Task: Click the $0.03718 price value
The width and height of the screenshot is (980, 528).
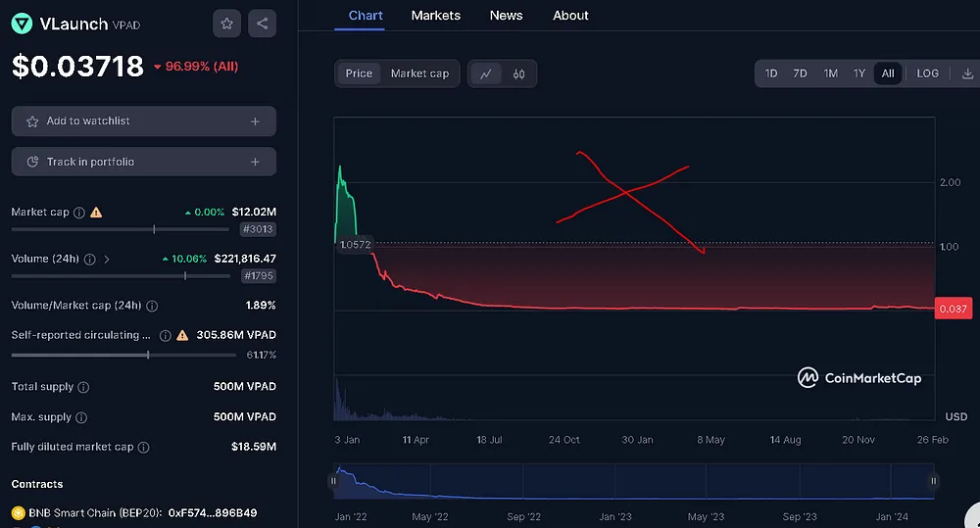Action: (77, 67)
